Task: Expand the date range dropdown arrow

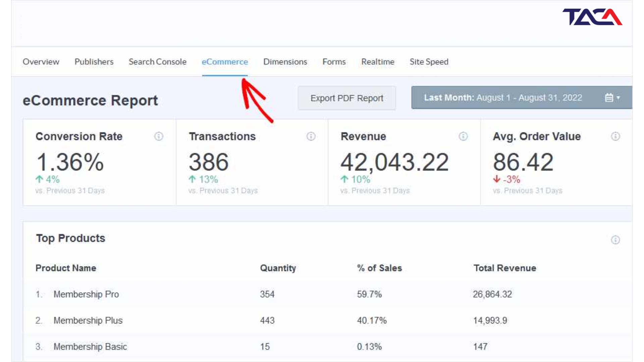Action: pos(618,98)
